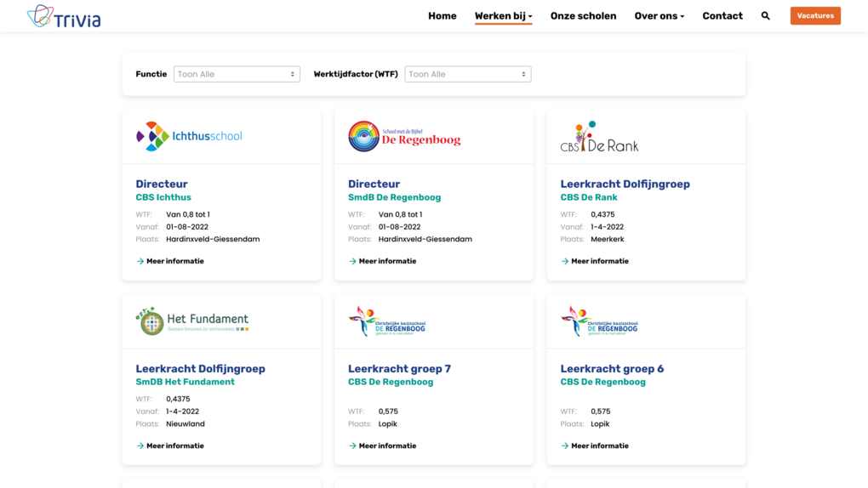Open the Functie filter dropdown
Screen dimensions: 868x488
237,74
